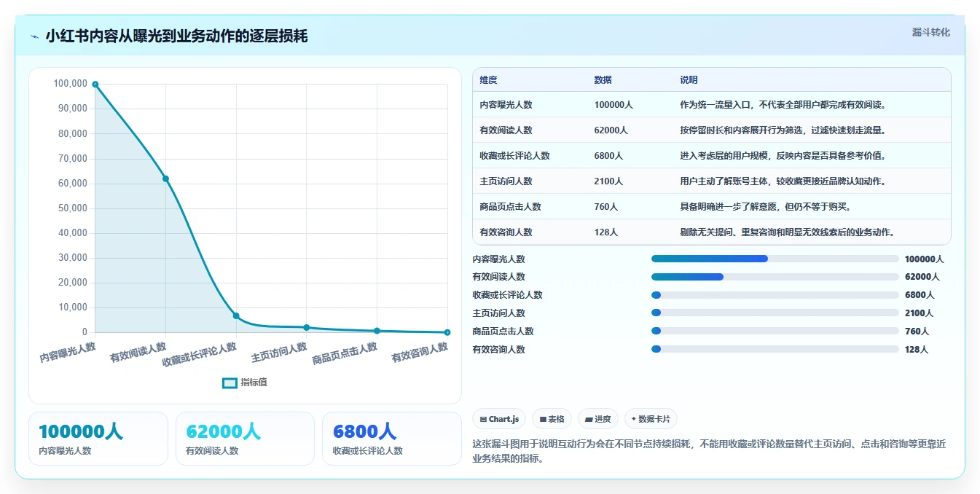The height and width of the screenshot is (494, 980).
Task: Click the Chart.js tag
Action: (x=499, y=419)
